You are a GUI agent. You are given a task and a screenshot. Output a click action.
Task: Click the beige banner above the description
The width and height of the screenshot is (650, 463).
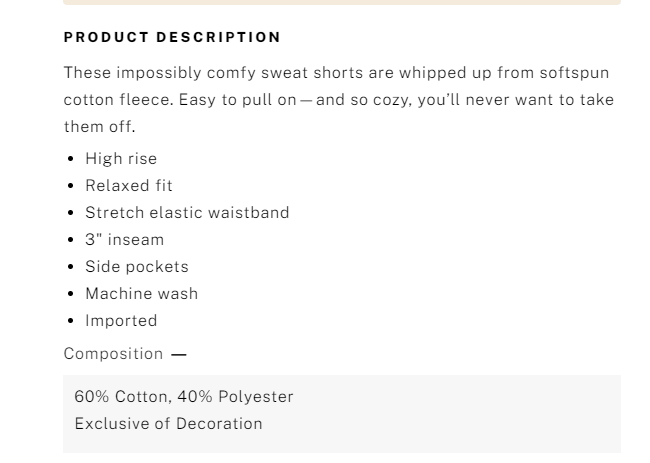(342, 2)
